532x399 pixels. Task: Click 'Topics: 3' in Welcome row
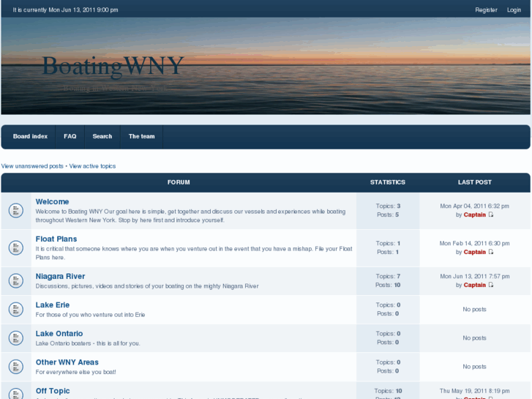click(x=388, y=206)
